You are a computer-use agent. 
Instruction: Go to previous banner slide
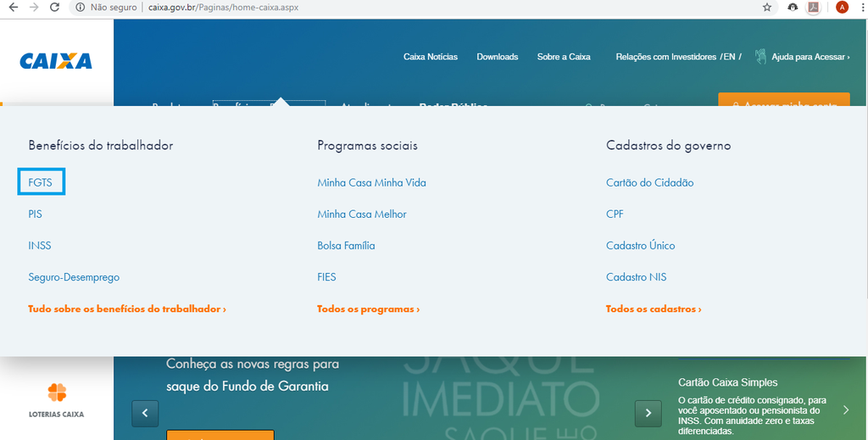(145, 414)
